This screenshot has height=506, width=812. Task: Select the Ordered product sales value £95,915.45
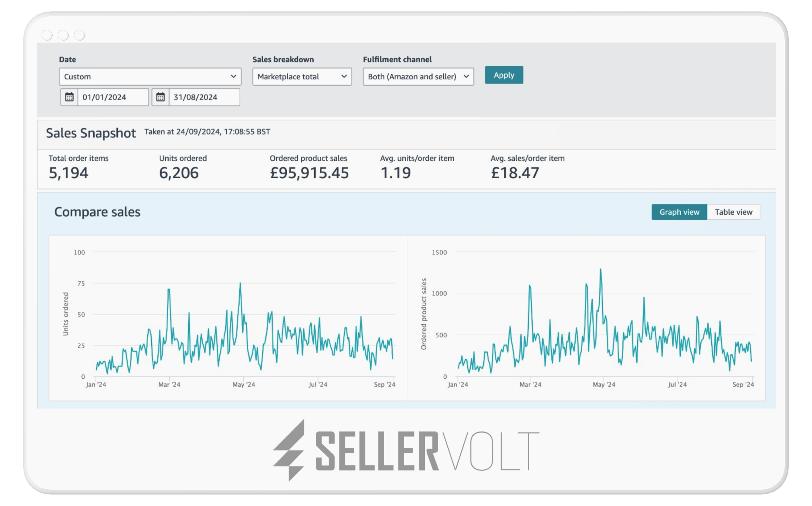tap(309, 173)
